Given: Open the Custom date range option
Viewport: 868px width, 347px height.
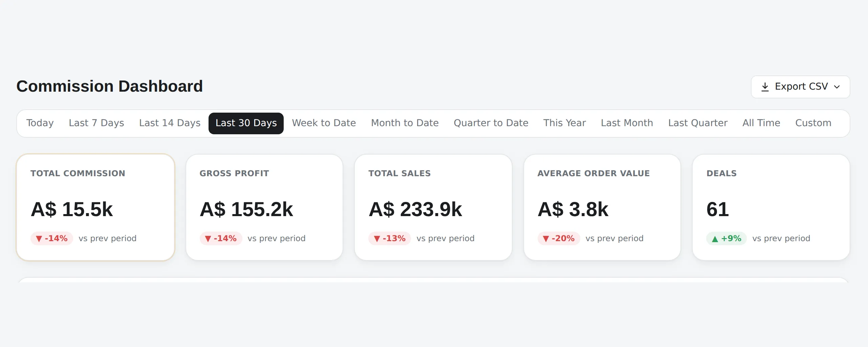Looking at the screenshot, I should 813,123.
